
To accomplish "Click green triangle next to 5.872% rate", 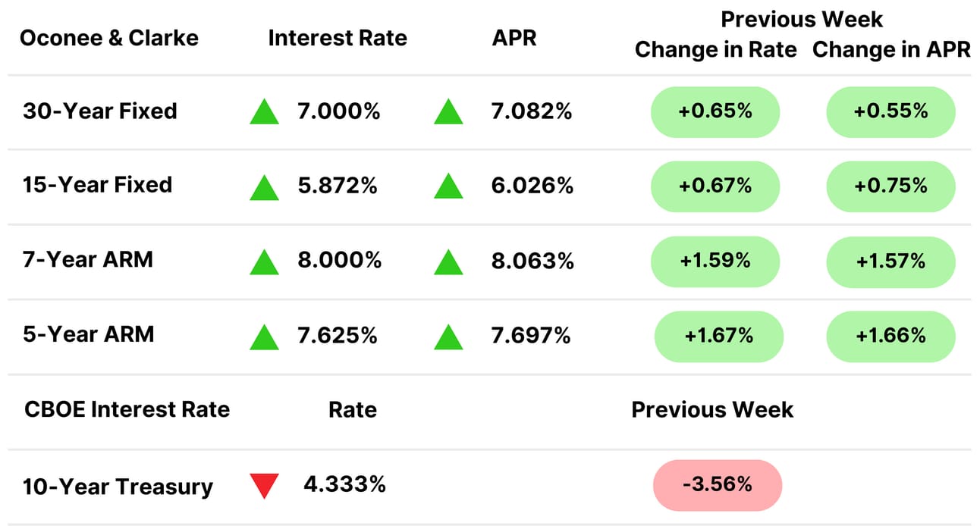I will [265, 186].
